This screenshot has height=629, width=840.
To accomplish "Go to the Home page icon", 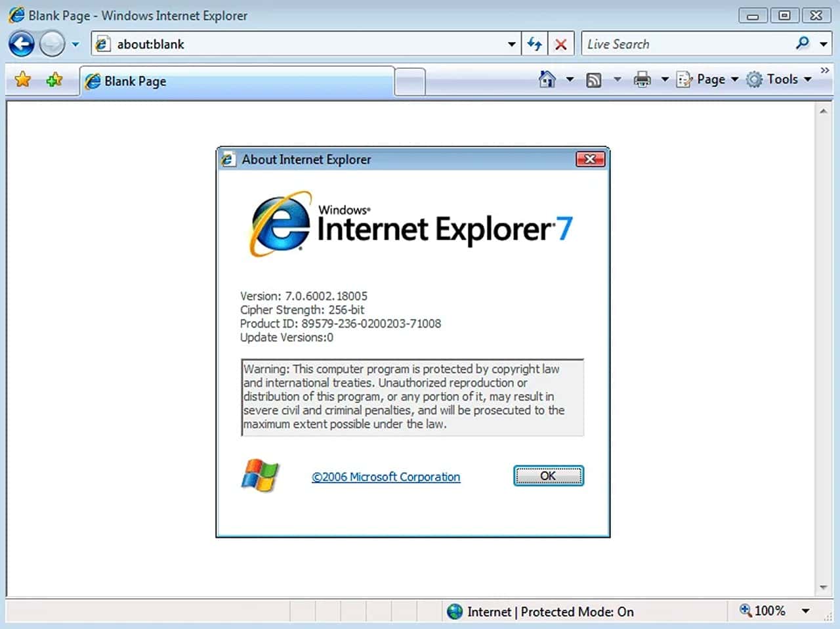I will click(x=547, y=79).
